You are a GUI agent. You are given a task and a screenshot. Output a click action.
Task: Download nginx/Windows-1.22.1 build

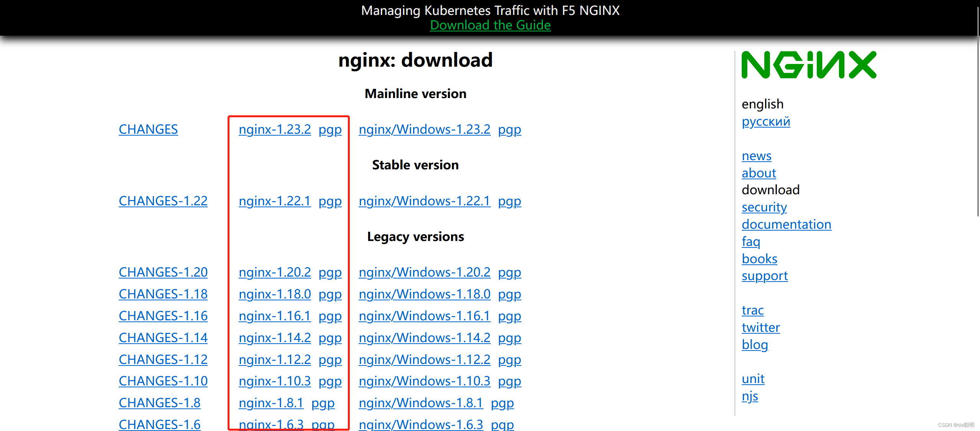pos(424,201)
